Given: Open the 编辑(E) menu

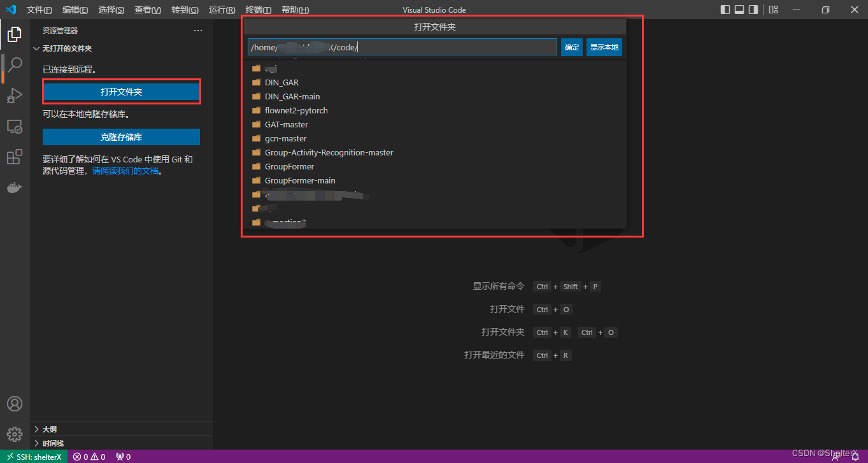Looking at the screenshot, I should click(x=76, y=10).
